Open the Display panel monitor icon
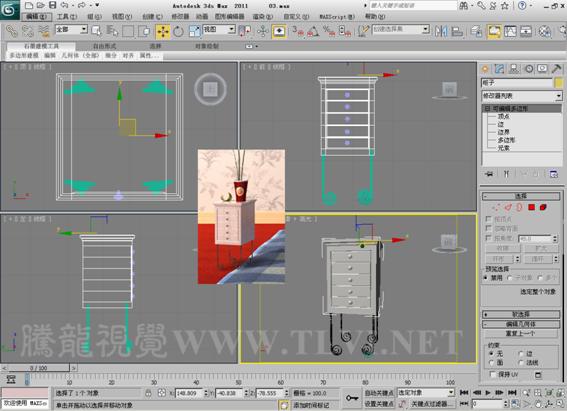The height and width of the screenshot is (411, 567). tap(542, 69)
